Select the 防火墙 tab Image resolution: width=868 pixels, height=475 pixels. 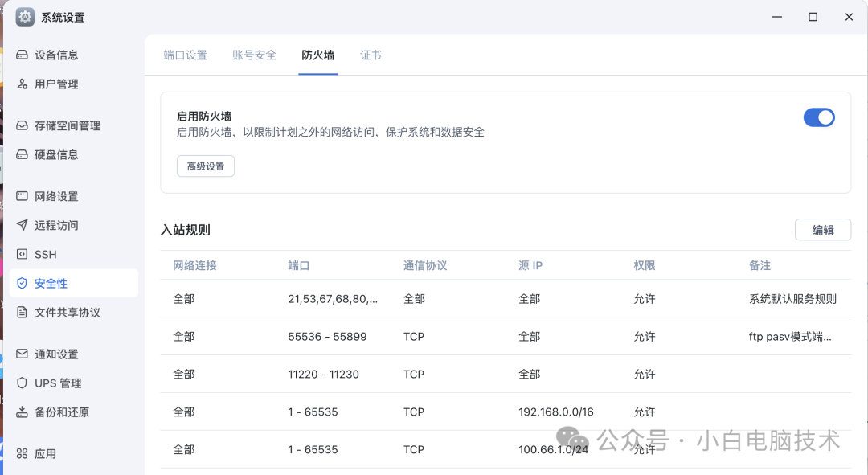317,55
